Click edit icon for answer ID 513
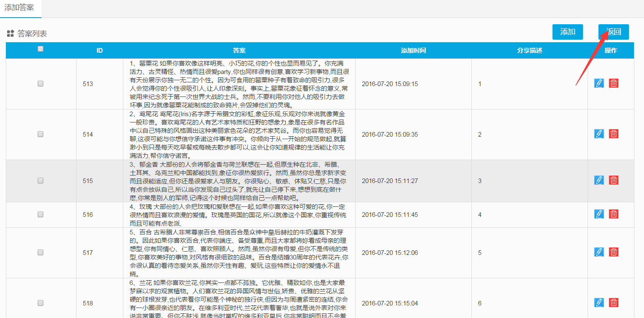Image resolution: width=644 pixels, height=318 pixels. [x=599, y=83]
